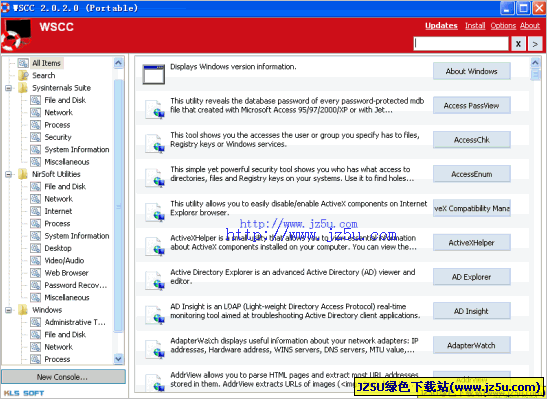Click the AD Explorer row file icon
The width and height of the screenshot is (547, 399).
tap(155, 280)
